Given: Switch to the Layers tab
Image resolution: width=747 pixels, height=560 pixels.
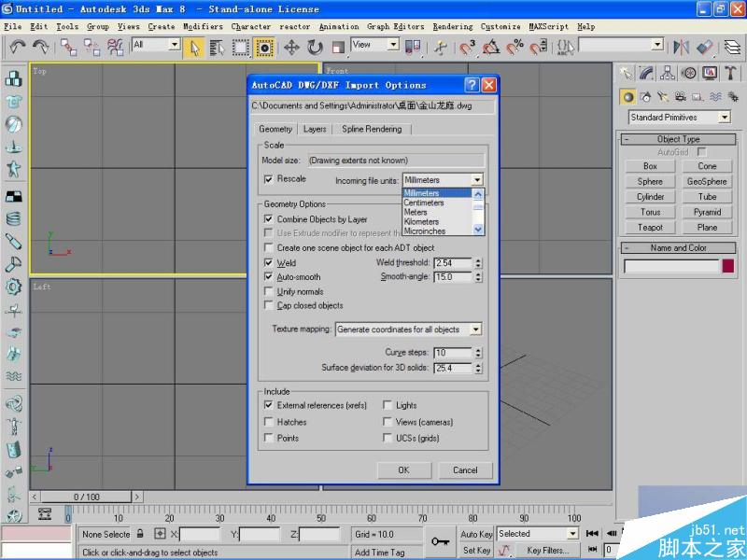Looking at the screenshot, I should point(314,129).
